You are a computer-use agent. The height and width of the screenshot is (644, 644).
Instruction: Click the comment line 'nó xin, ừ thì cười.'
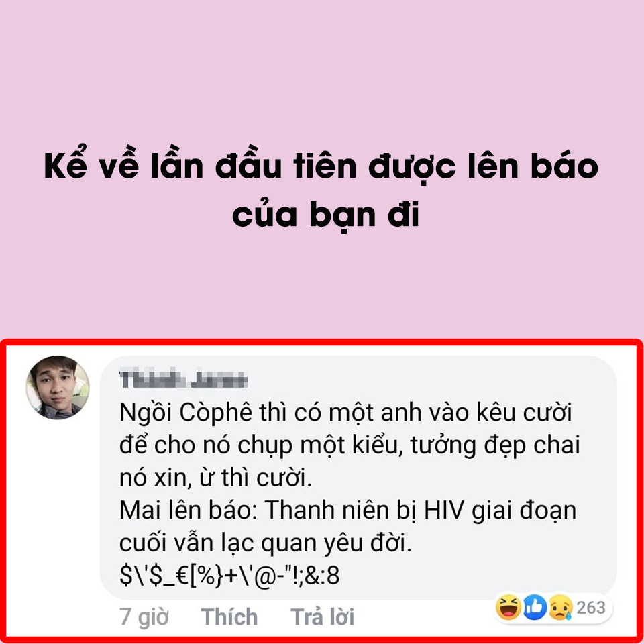pyautogui.click(x=215, y=478)
